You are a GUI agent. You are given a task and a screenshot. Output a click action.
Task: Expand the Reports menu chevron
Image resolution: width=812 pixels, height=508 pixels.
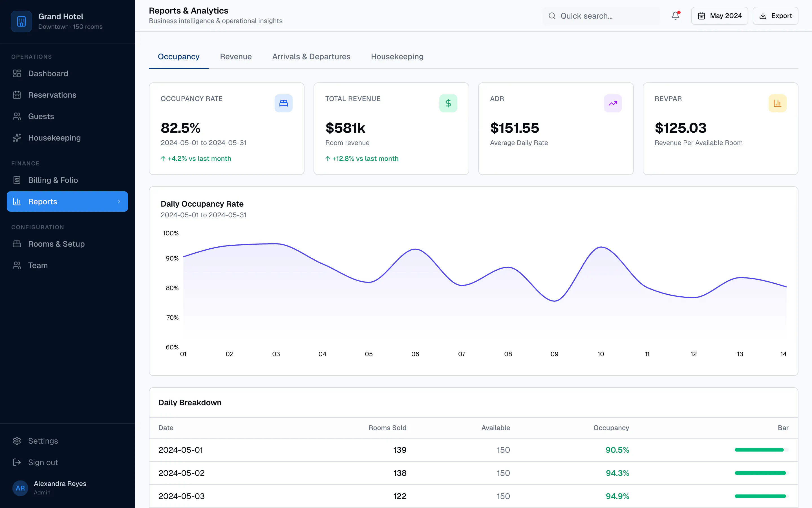(x=119, y=202)
